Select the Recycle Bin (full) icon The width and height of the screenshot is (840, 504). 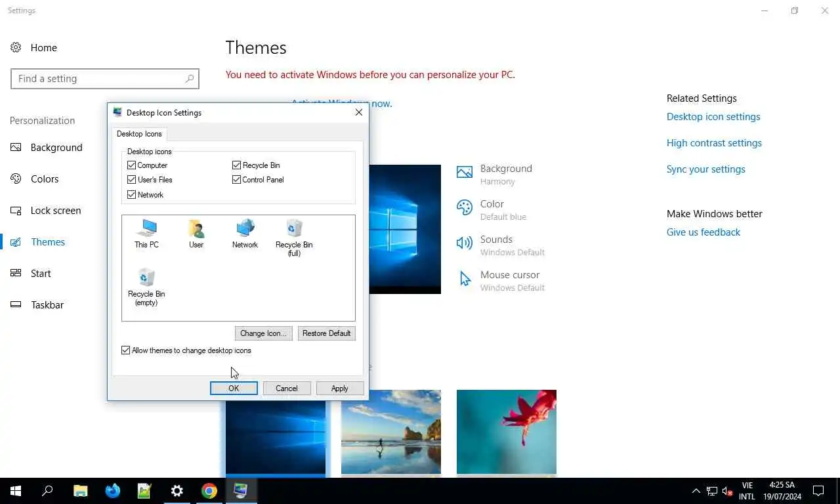[294, 238]
